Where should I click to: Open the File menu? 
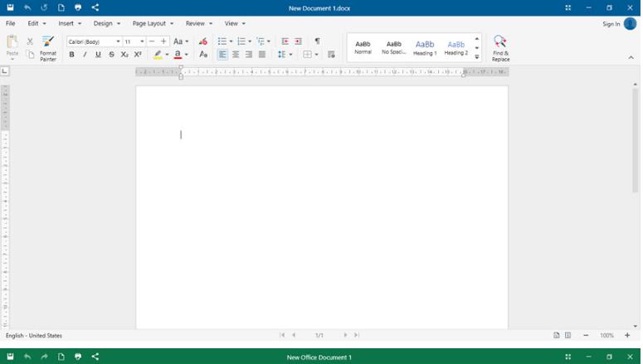[11, 23]
